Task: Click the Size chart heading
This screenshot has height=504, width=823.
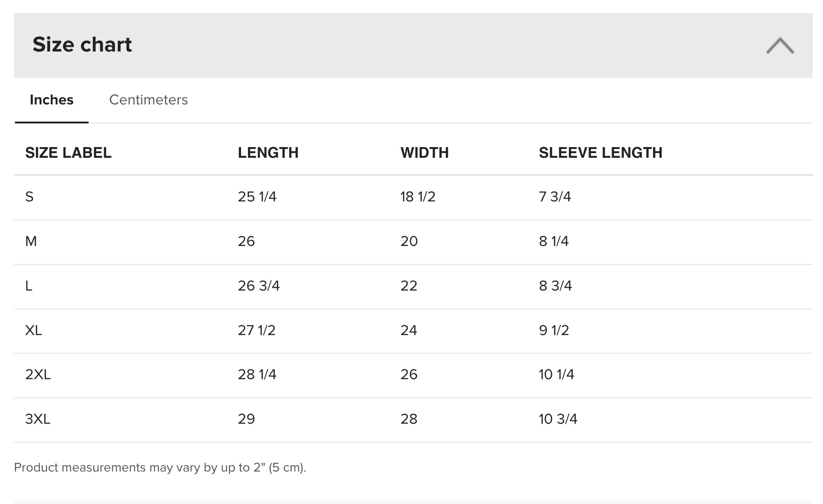Action: point(82,45)
